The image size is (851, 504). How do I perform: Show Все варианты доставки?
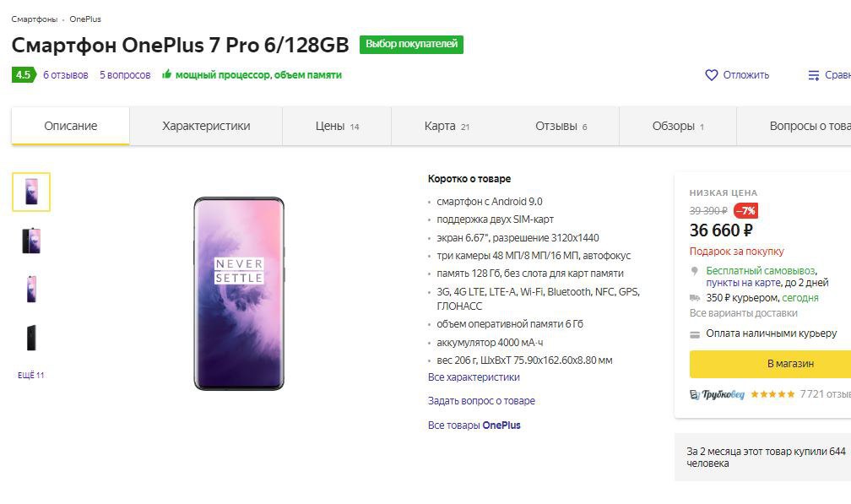pyautogui.click(x=743, y=313)
